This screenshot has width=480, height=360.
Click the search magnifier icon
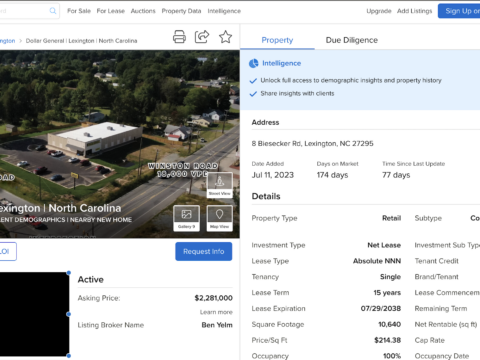click(53, 11)
